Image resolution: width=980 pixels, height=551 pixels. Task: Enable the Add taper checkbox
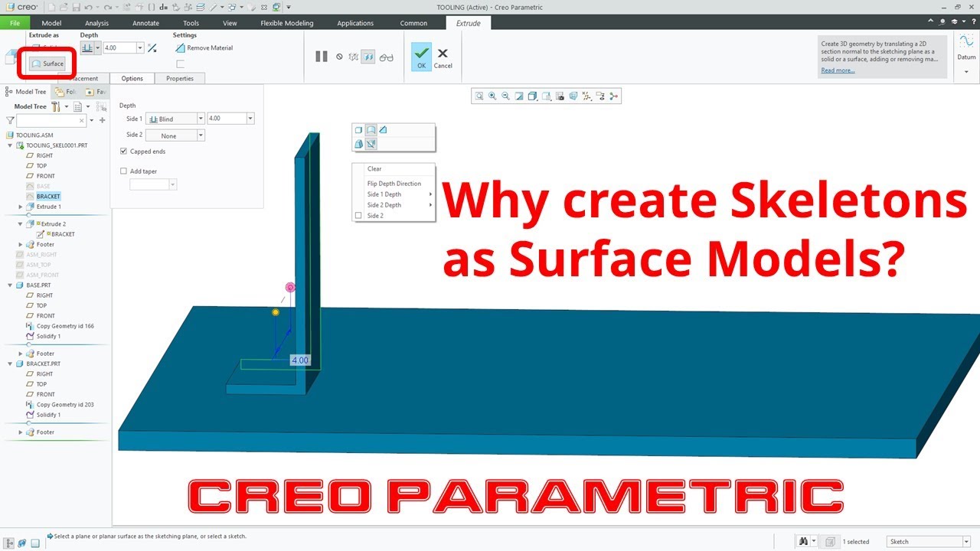click(124, 171)
